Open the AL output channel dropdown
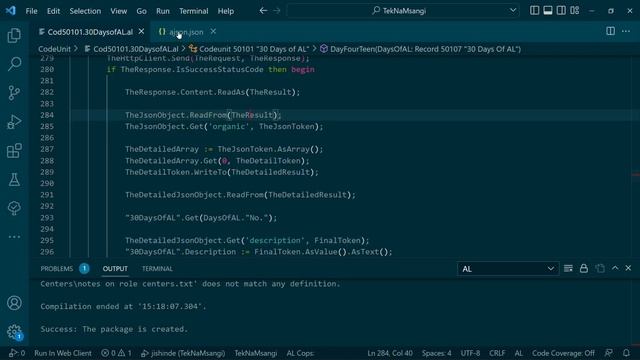640x360 pixels. click(x=508, y=269)
